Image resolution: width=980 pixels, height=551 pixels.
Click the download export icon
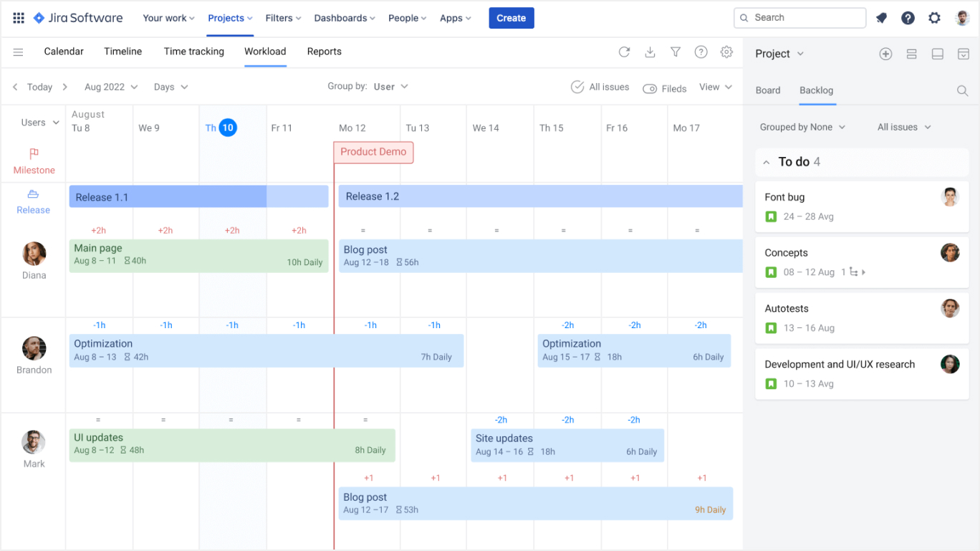650,52
